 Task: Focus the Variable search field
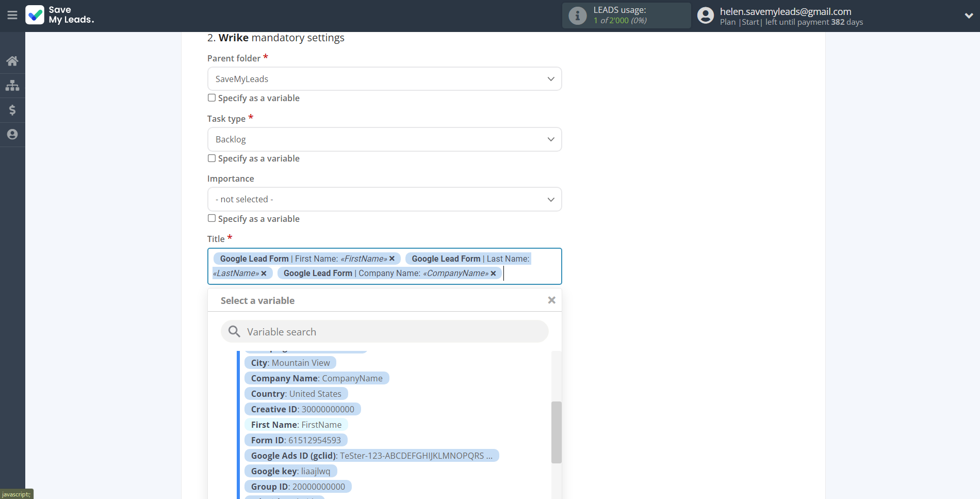coord(384,331)
